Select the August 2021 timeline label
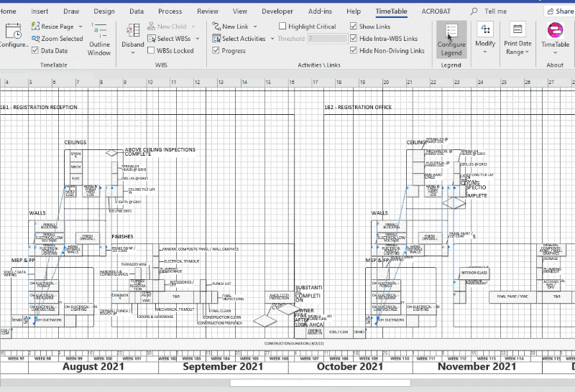This screenshot has height=392, width=575. click(93, 367)
